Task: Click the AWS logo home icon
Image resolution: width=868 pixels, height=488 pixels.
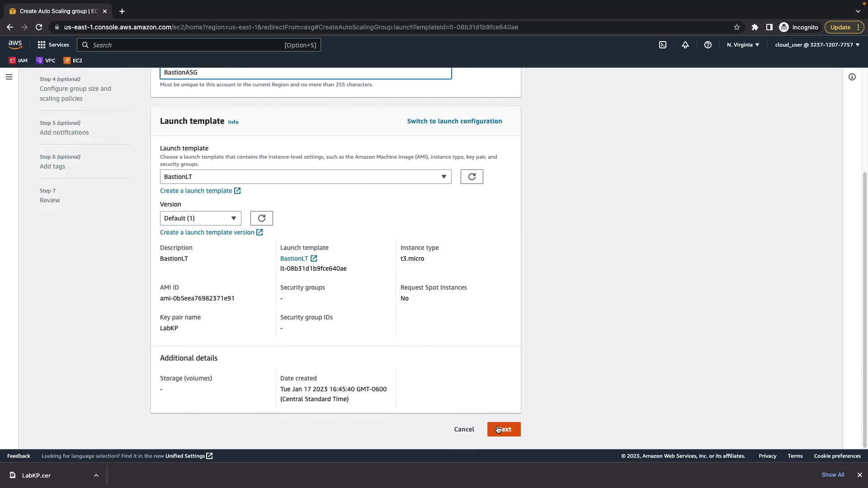Action: 15,44
